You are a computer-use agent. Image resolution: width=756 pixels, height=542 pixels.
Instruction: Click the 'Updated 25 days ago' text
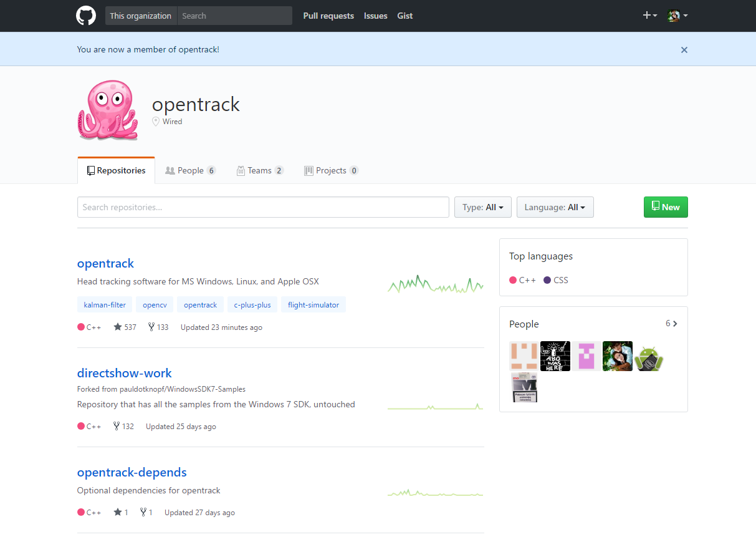point(181,427)
